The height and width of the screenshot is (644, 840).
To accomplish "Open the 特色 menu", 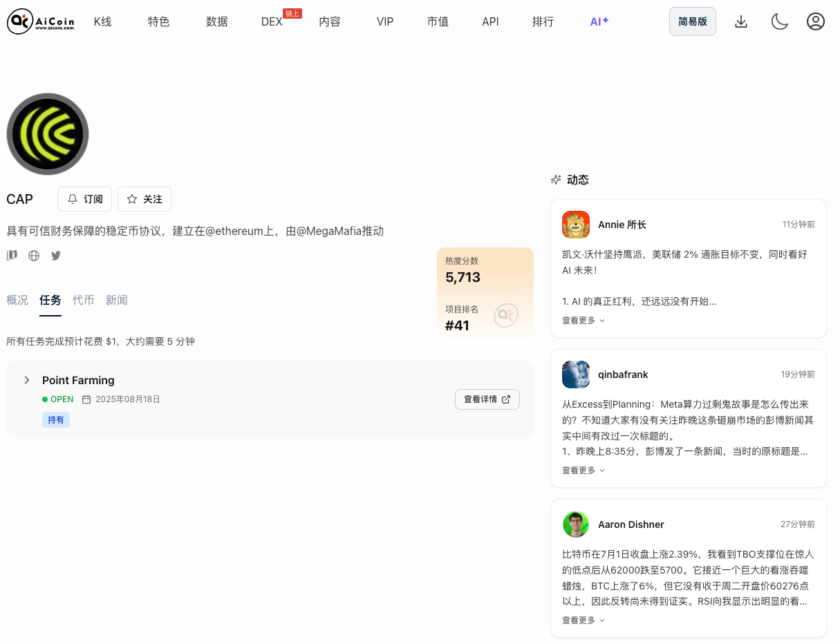I will pyautogui.click(x=158, y=22).
